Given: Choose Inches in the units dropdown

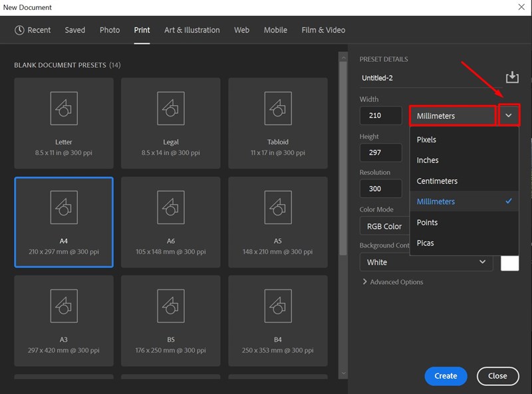Looking at the screenshot, I should [x=428, y=160].
